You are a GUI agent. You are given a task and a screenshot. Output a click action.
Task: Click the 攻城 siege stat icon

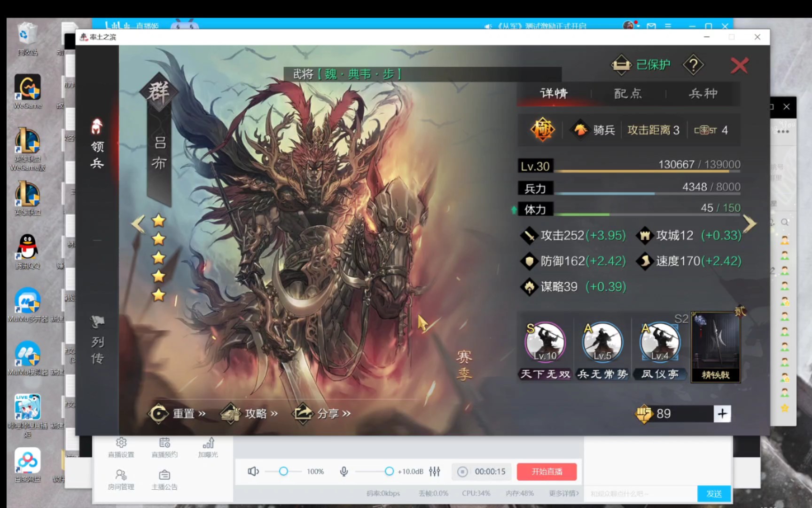pyautogui.click(x=645, y=235)
